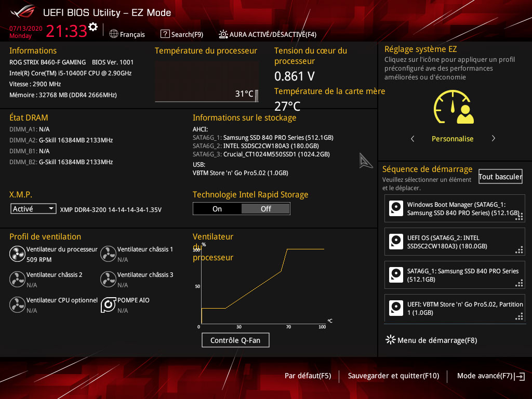The height and width of the screenshot is (399, 532).
Task: Open the Français language globe selector
Action: coord(127,34)
